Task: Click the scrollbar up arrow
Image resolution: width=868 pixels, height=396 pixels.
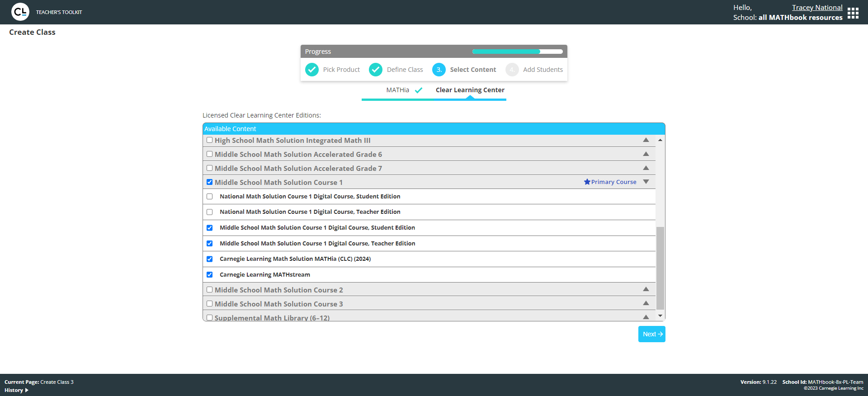Action: coord(660,140)
